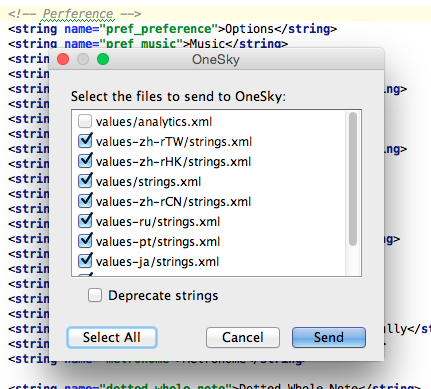Click the pref_preference string line in editor
The width and height of the screenshot is (431, 389).
(173, 29)
